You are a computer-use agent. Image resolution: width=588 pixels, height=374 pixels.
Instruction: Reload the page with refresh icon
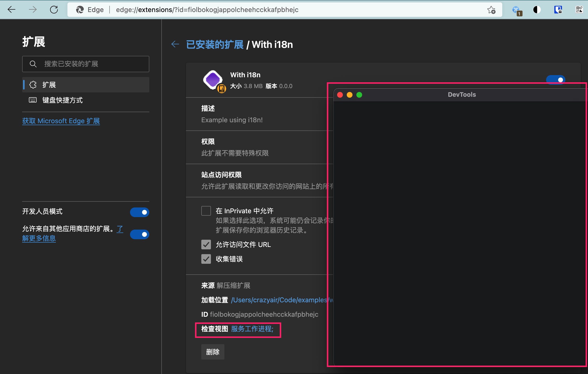click(x=54, y=10)
